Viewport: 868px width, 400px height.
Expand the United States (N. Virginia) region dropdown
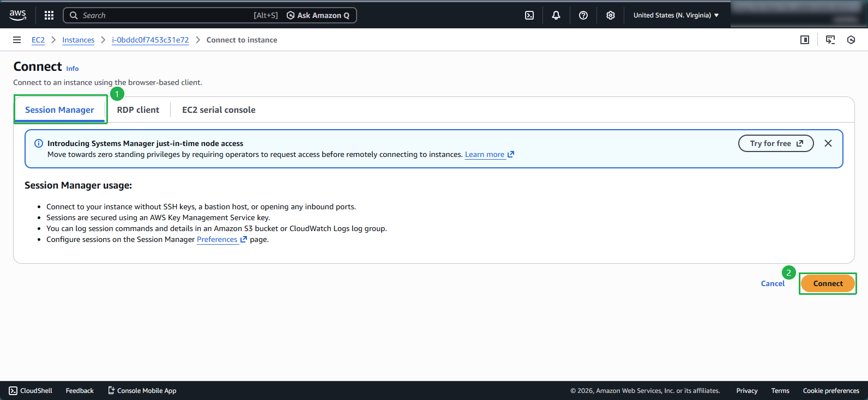point(676,15)
